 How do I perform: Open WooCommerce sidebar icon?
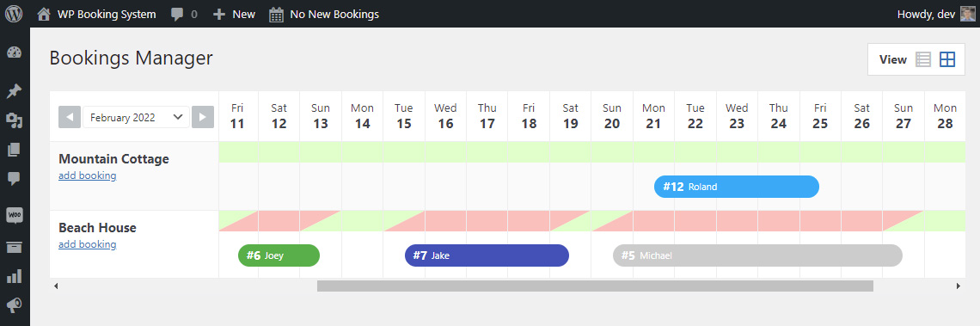15,215
